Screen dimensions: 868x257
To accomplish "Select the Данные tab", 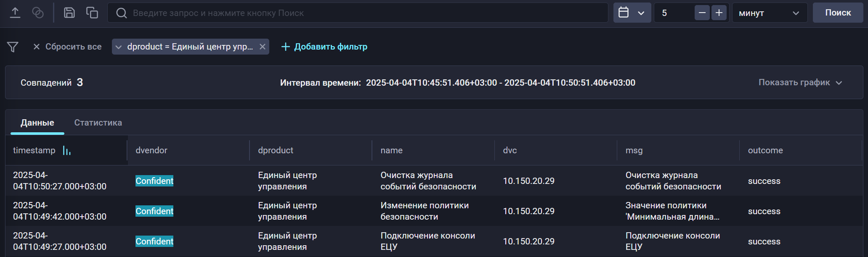I will pyautogui.click(x=37, y=123).
